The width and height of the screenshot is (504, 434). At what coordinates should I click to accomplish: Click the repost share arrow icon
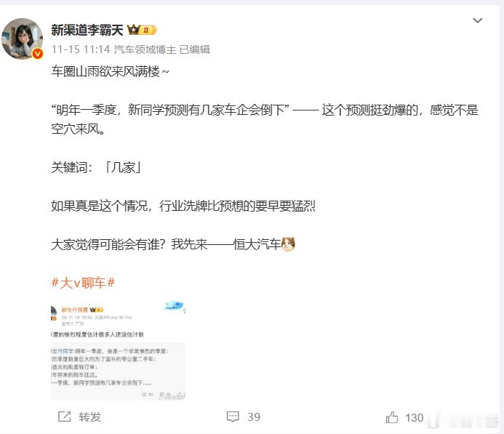click(64, 417)
